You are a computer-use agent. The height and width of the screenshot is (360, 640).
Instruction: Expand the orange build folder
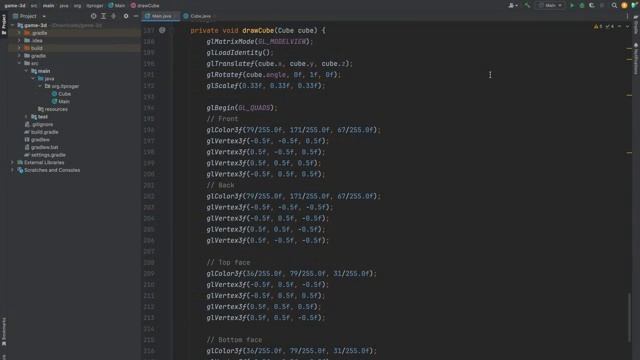pyautogui.click(x=19, y=48)
